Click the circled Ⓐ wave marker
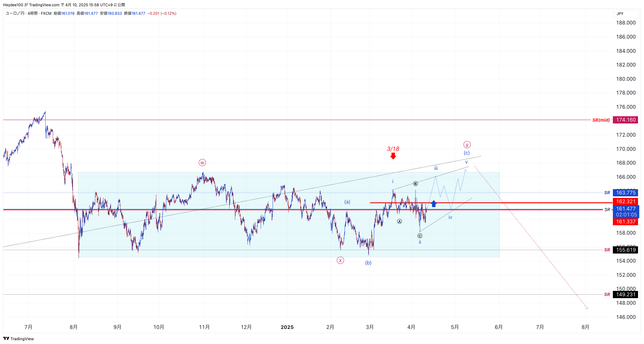644x344 pixels. click(399, 221)
